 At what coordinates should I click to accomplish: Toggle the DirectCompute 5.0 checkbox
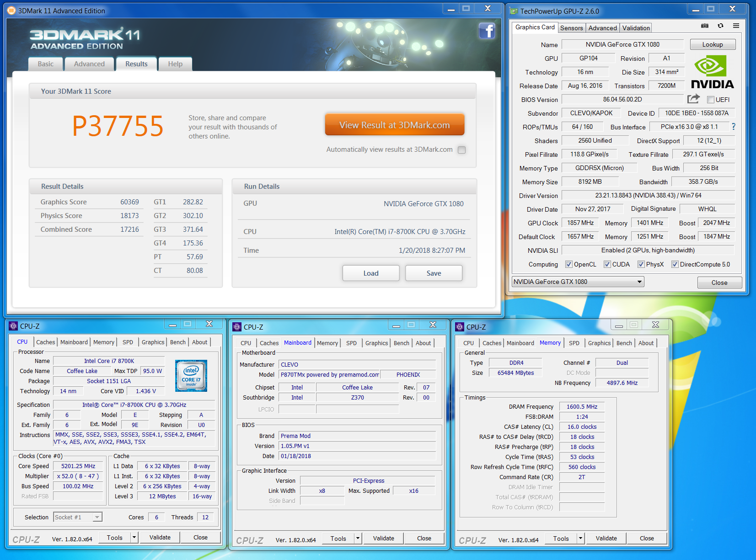click(675, 264)
